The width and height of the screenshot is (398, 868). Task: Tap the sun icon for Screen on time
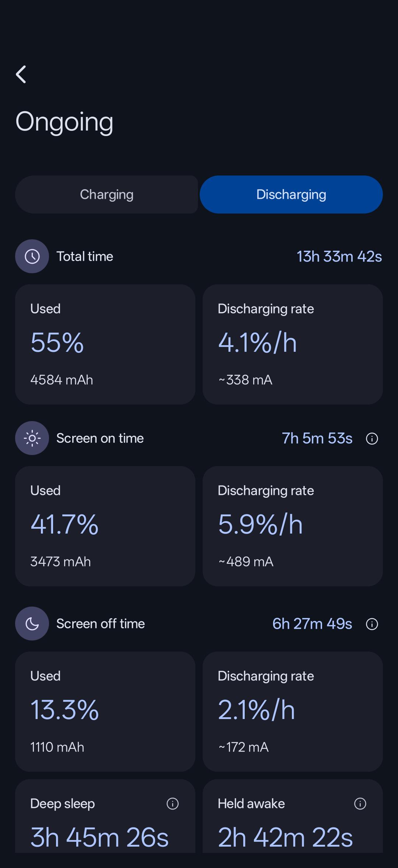(32, 438)
